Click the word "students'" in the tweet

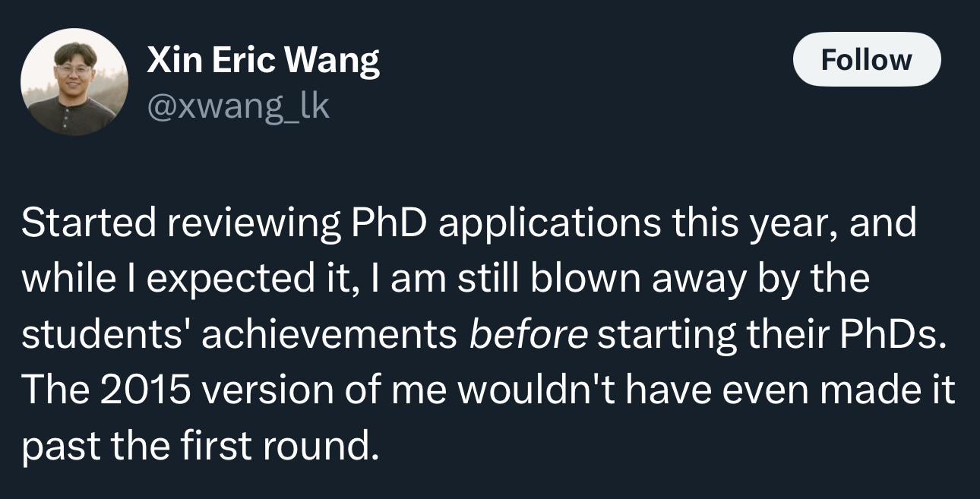[x=106, y=335]
